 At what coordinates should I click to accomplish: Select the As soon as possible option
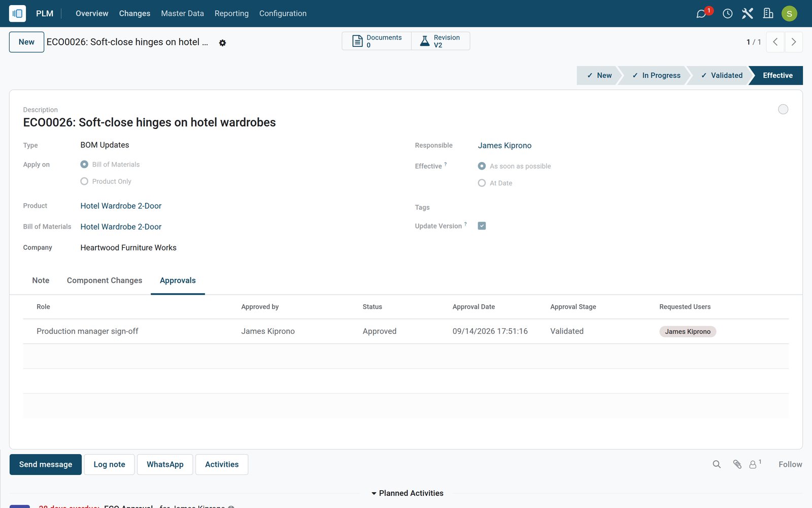[x=482, y=166]
